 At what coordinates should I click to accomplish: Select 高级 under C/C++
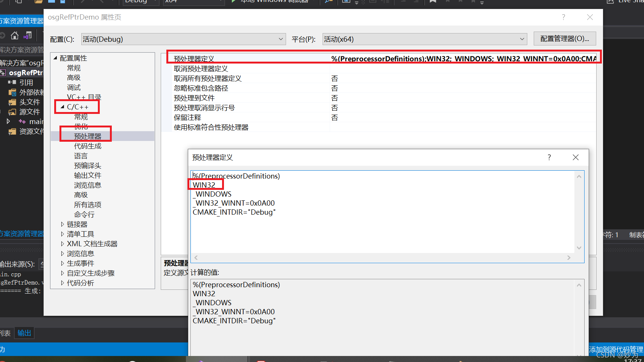coord(81,195)
